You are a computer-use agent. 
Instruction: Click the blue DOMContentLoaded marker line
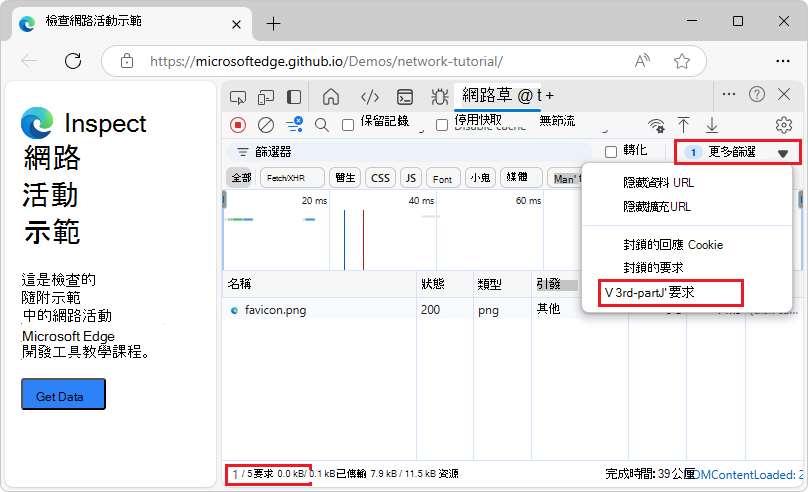coord(344,240)
